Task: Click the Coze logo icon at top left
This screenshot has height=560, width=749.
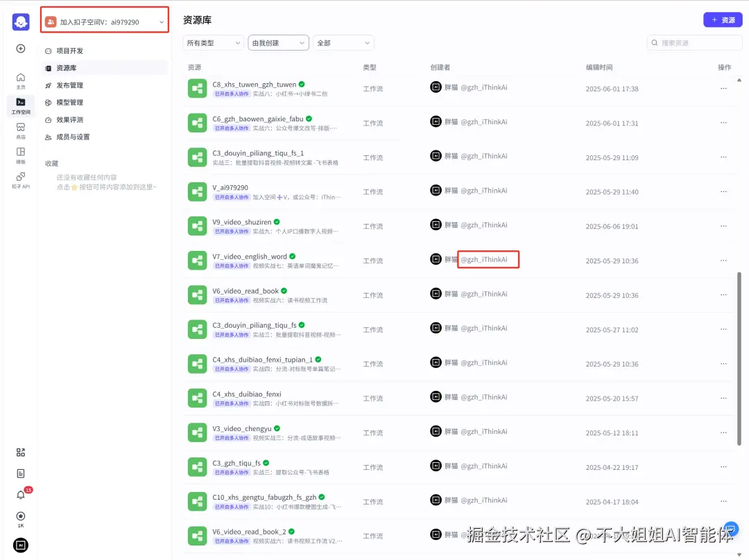Action: point(20,21)
